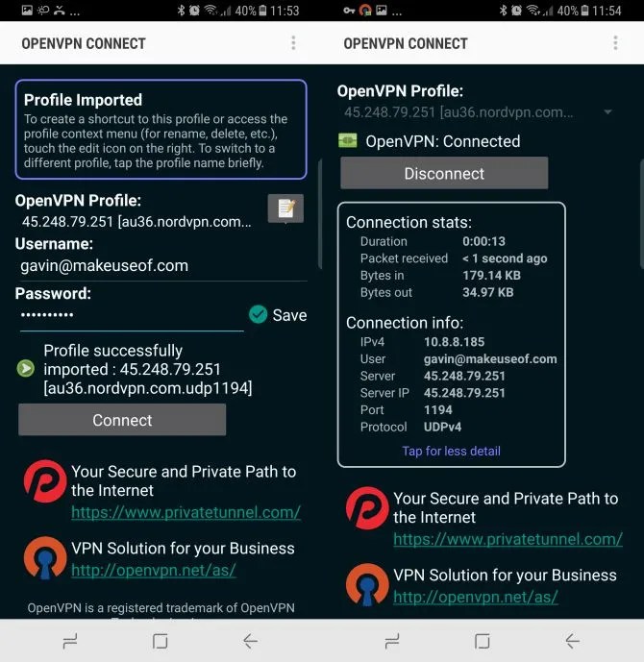
Task: Tap the Back navigation icon on left screen
Action: [250, 641]
